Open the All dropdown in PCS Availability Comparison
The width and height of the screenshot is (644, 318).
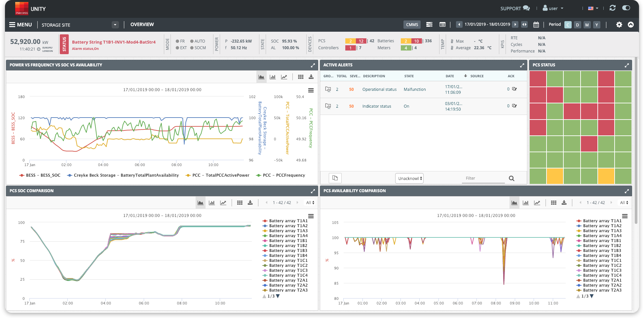coord(624,203)
